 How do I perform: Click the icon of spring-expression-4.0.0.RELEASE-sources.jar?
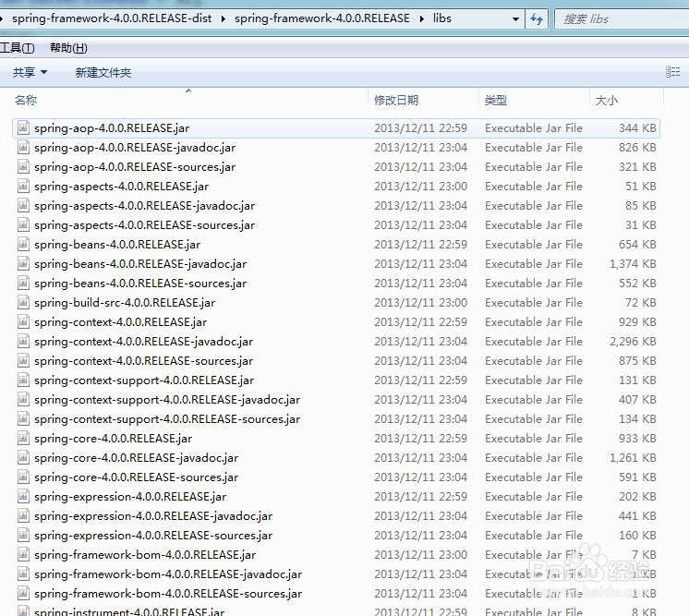coord(23,535)
